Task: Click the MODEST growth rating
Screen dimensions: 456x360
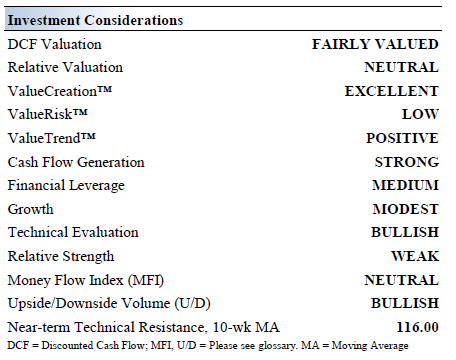Action: click(405, 209)
